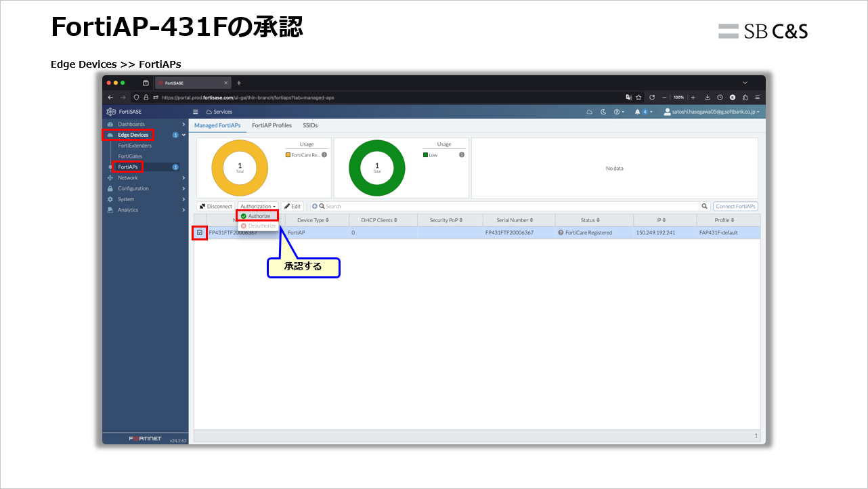Toggle checkbox for FP431FTF20006367 row
Image resolution: width=868 pixels, height=489 pixels.
[200, 232]
